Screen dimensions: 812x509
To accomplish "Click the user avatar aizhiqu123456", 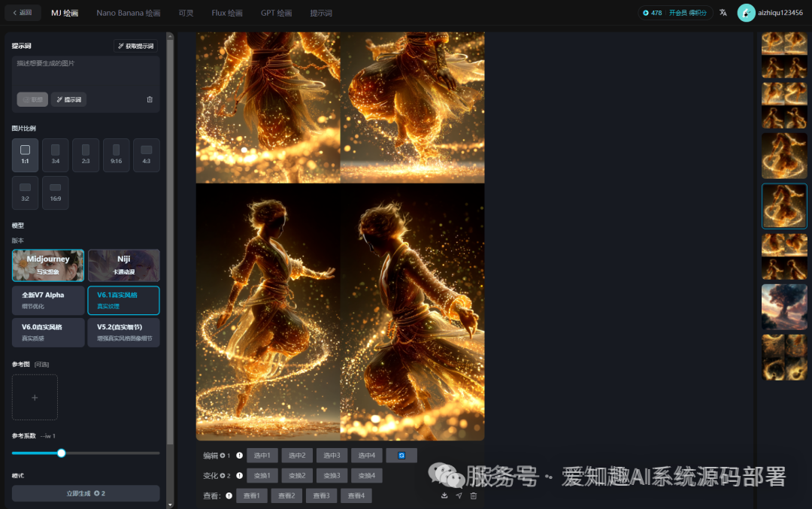I will click(746, 13).
